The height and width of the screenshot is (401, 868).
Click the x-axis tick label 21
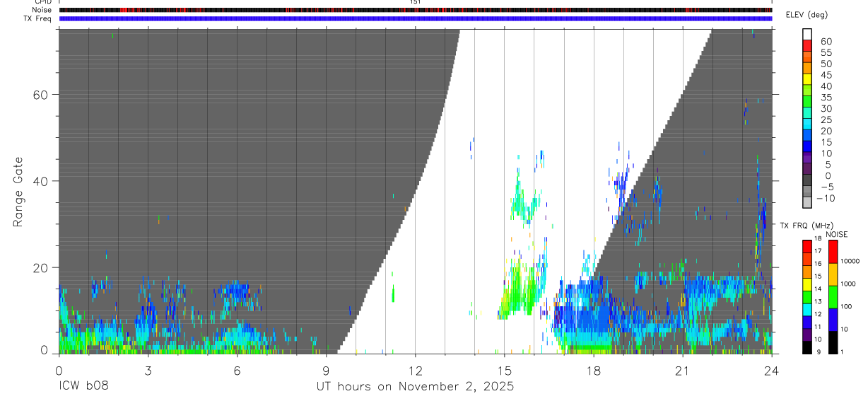(682, 371)
